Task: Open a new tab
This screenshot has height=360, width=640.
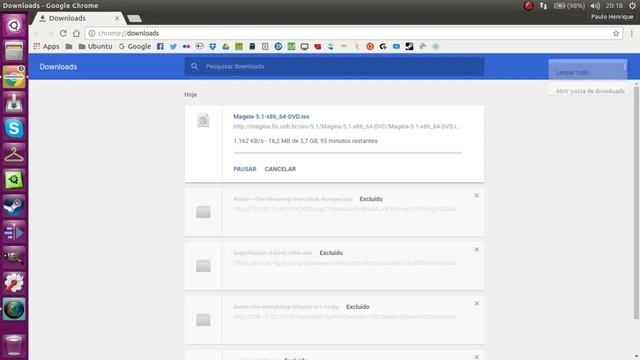Action: point(134,18)
